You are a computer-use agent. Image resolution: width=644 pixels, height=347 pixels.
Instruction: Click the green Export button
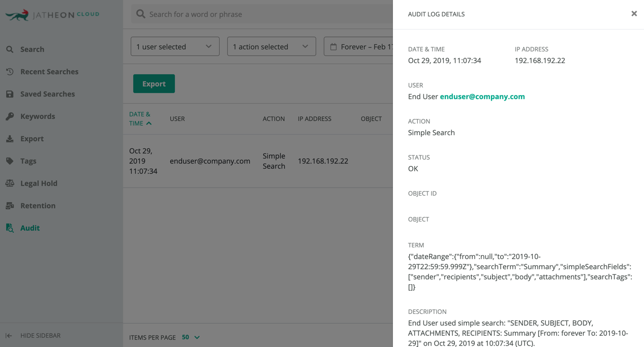coord(154,84)
